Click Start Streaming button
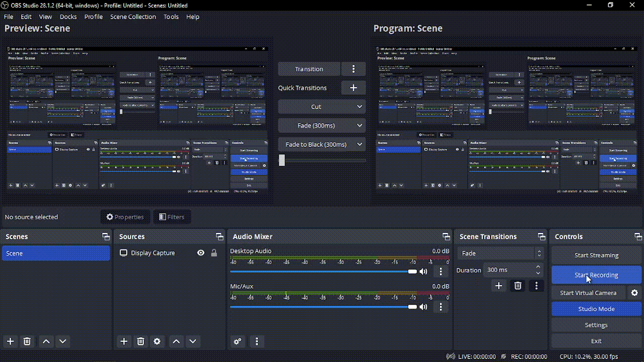The image size is (644, 362). (x=596, y=255)
